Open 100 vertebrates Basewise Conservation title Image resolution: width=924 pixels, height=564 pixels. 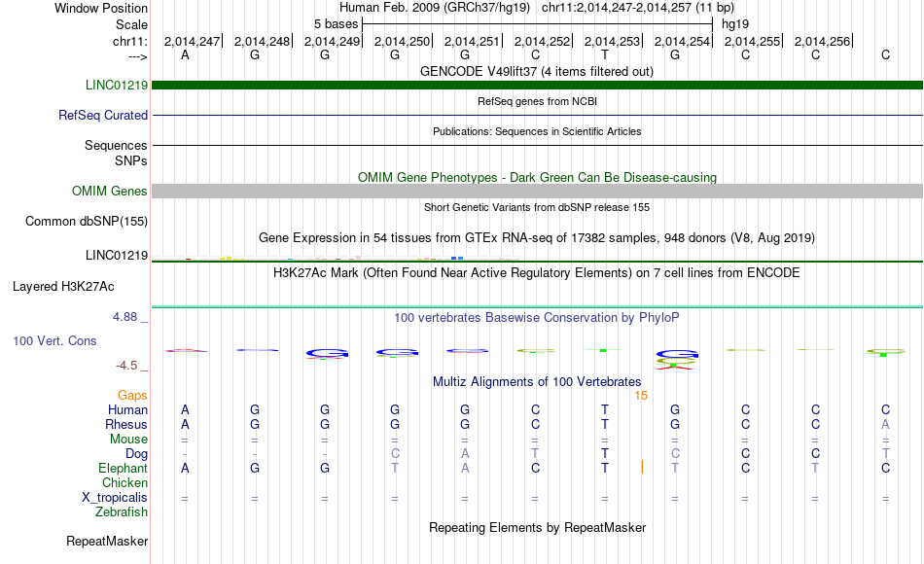537,318
